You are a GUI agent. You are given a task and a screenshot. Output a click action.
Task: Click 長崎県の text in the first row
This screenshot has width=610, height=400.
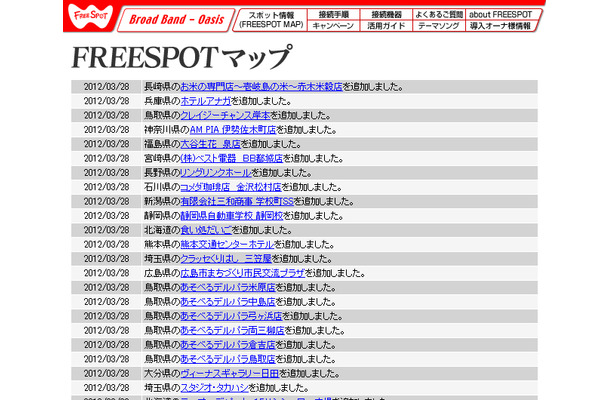pos(162,86)
